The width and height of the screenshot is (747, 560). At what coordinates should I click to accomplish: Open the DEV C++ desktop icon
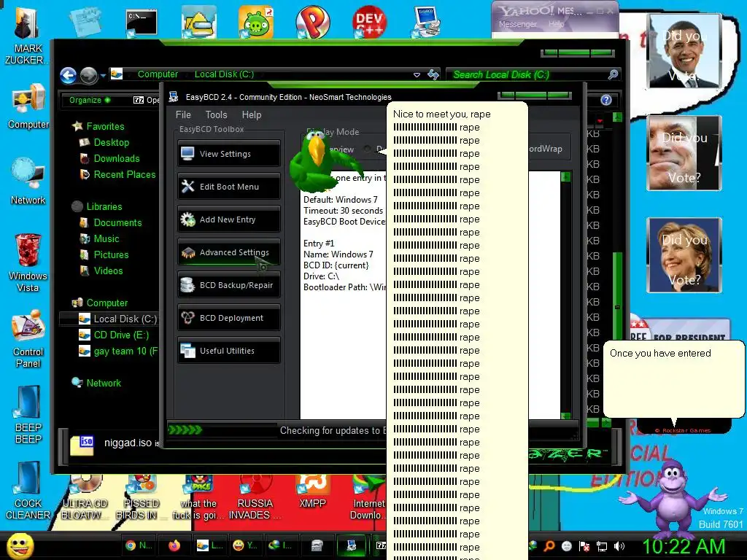tap(369, 21)
